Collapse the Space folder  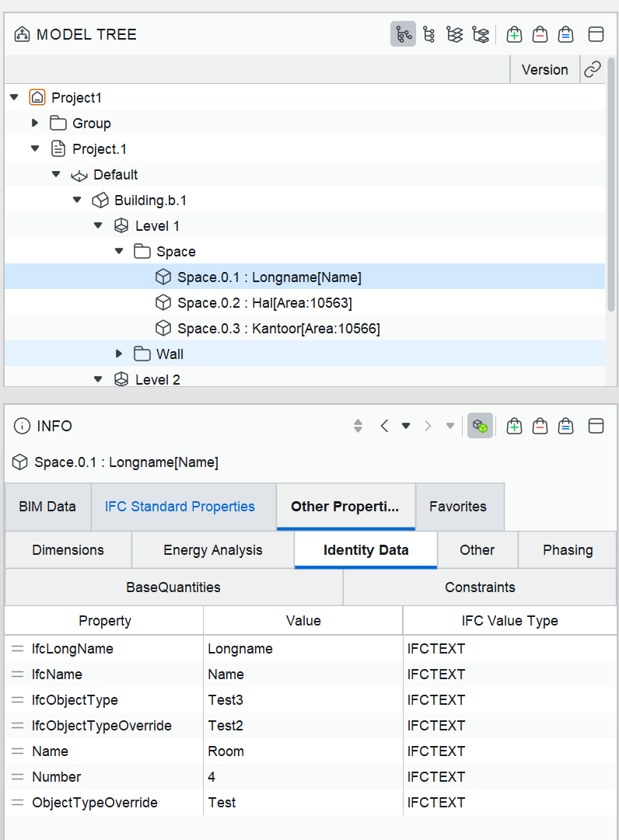119,251
